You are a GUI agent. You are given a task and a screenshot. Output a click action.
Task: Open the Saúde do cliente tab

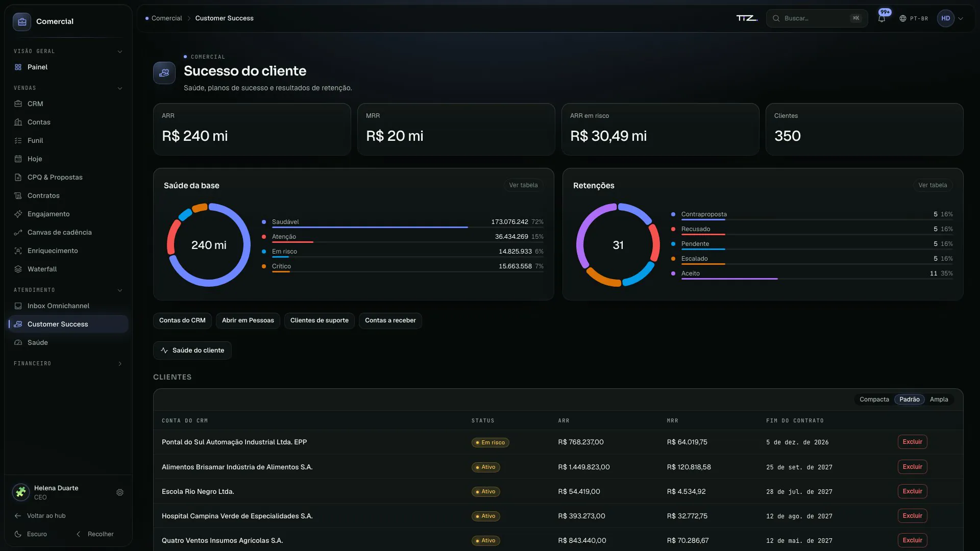click(192, 350)
